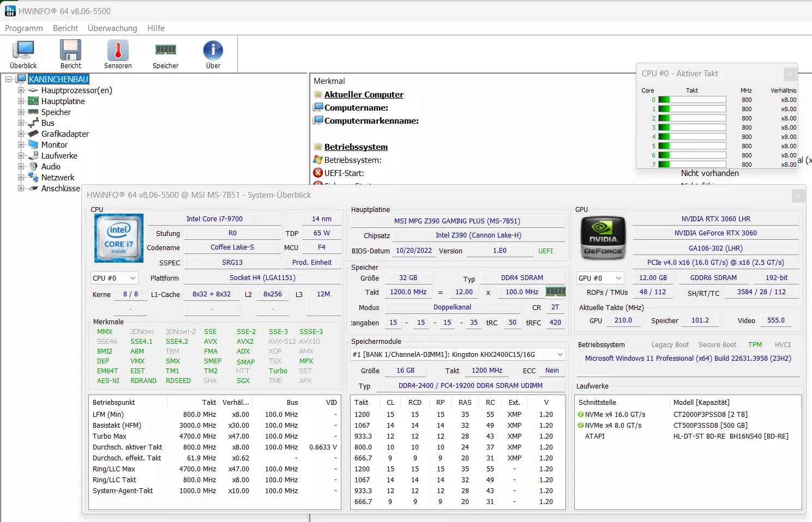
Task: Click the computer icon next to KANINCHENBAU
Action: 22,79
